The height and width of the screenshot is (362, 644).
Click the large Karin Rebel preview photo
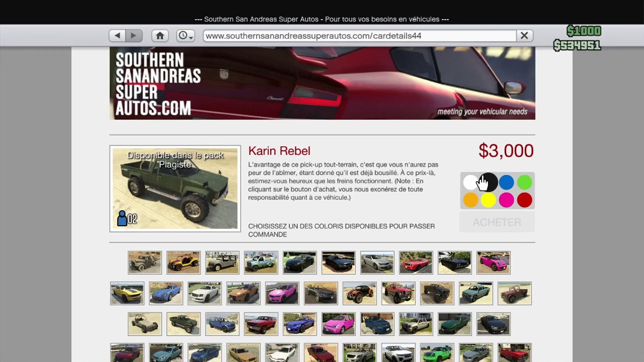click(x=175, y=189)
